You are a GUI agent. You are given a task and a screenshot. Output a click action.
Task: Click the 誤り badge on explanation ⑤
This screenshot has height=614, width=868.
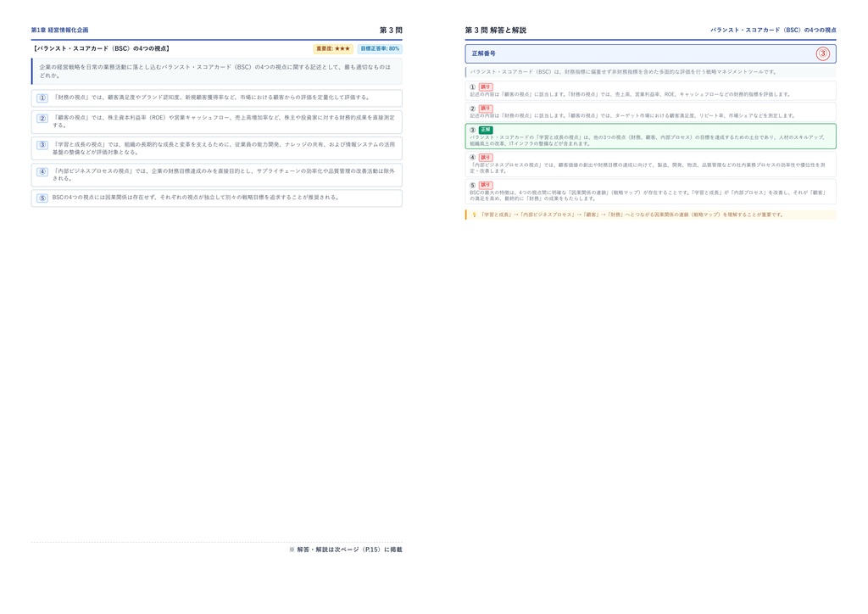click(486, 185)
